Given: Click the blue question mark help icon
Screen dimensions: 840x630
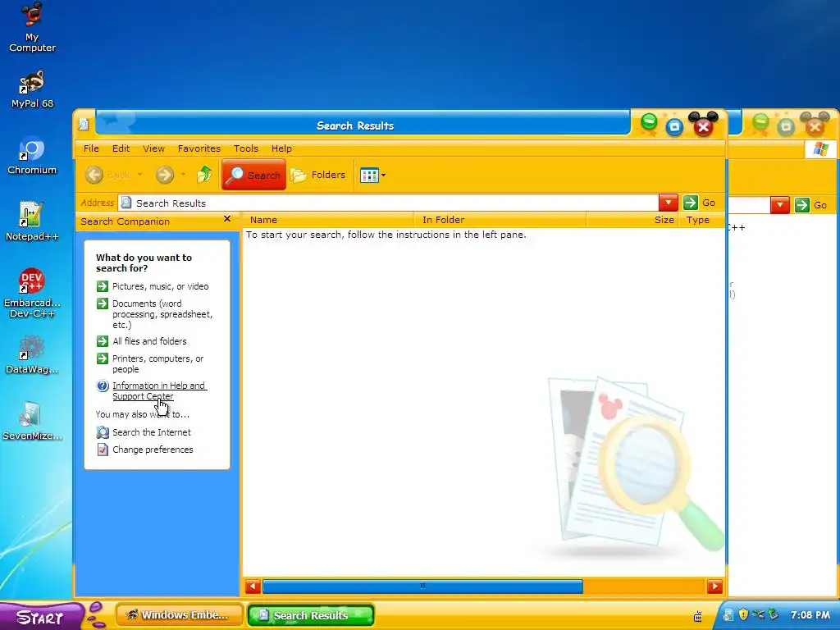Looking at the screenshot, I should (x=103, y=386).
